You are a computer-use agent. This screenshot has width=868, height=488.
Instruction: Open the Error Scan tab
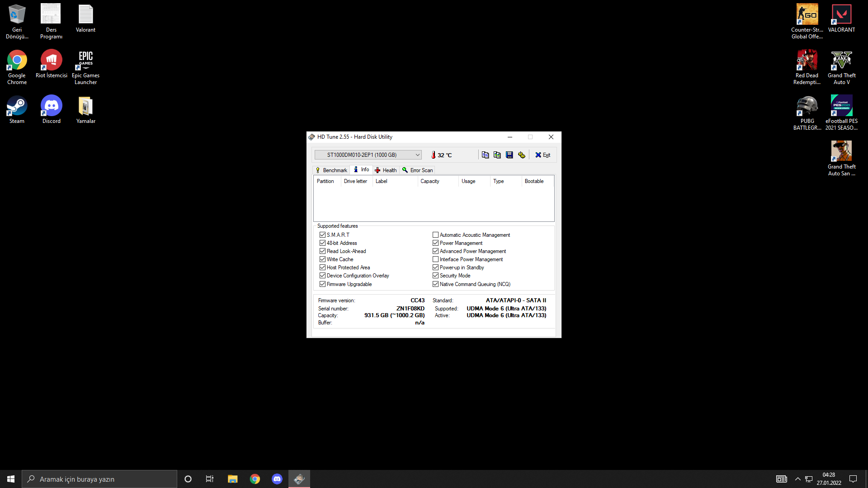pos(417,170)
